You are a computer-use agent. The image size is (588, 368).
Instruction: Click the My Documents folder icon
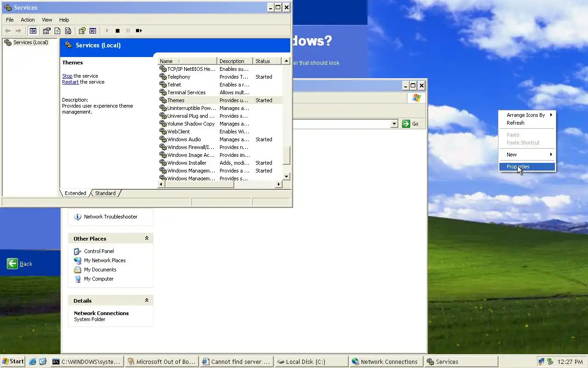[x=78, y=270]
